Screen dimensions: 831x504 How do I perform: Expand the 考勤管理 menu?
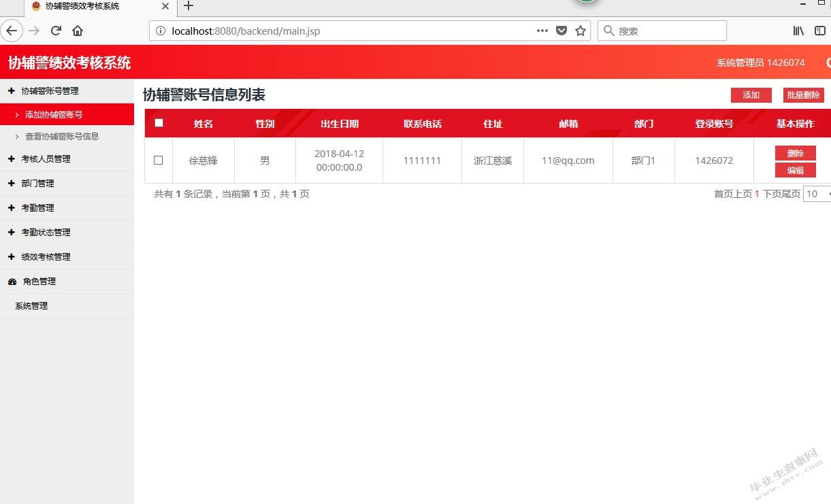click(67, 208)
